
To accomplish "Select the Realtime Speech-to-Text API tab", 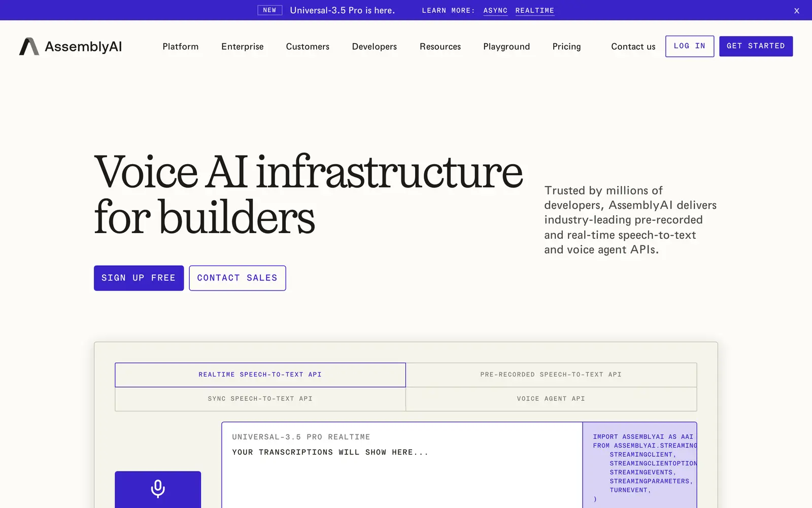I will (x=260, y=375).
